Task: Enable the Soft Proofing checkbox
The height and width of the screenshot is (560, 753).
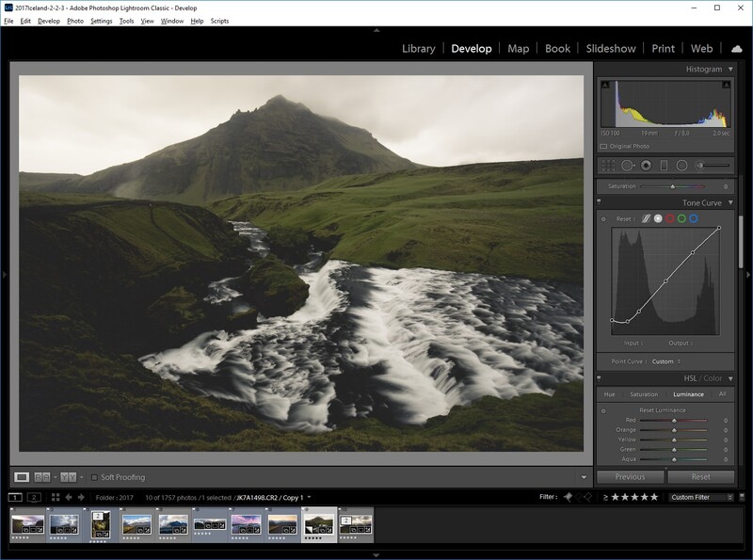Action: click(x=94, y=477)
